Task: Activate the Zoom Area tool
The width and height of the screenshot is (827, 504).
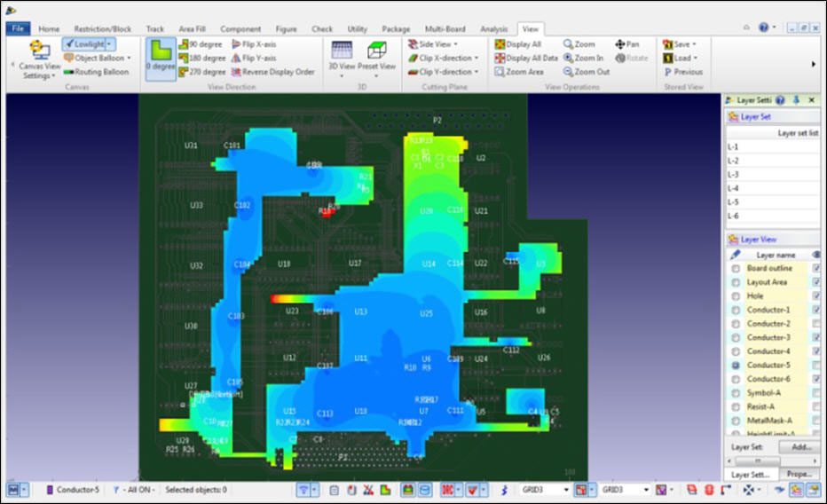Action: pos(519,72)
